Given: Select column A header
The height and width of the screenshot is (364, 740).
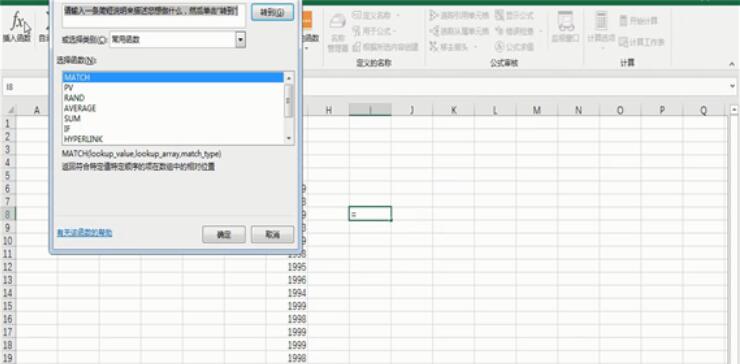Looking at the screenshot, I should point(37,110).
